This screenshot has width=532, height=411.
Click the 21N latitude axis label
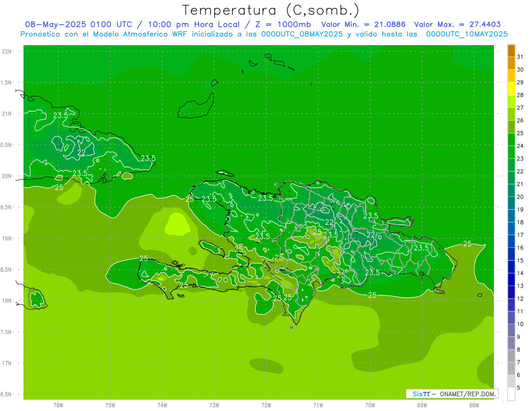pos(7,114)
